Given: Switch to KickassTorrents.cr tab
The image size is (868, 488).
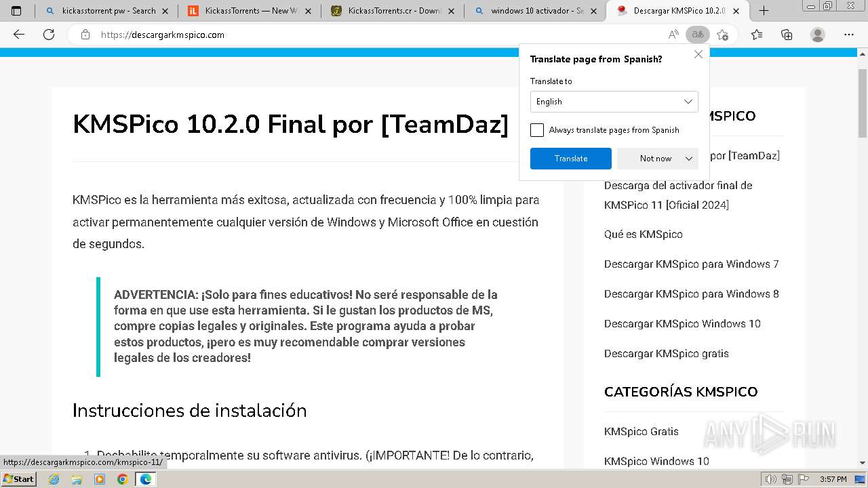Looking at the screenshot, I should (393, 11).
